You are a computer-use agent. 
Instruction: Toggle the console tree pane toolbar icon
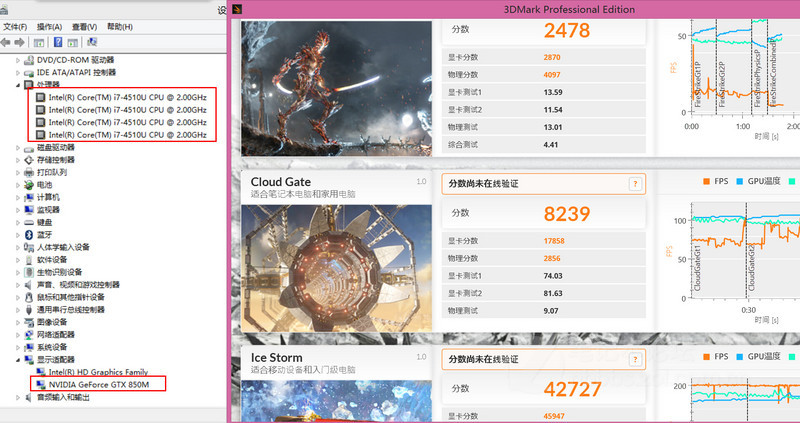39,42
